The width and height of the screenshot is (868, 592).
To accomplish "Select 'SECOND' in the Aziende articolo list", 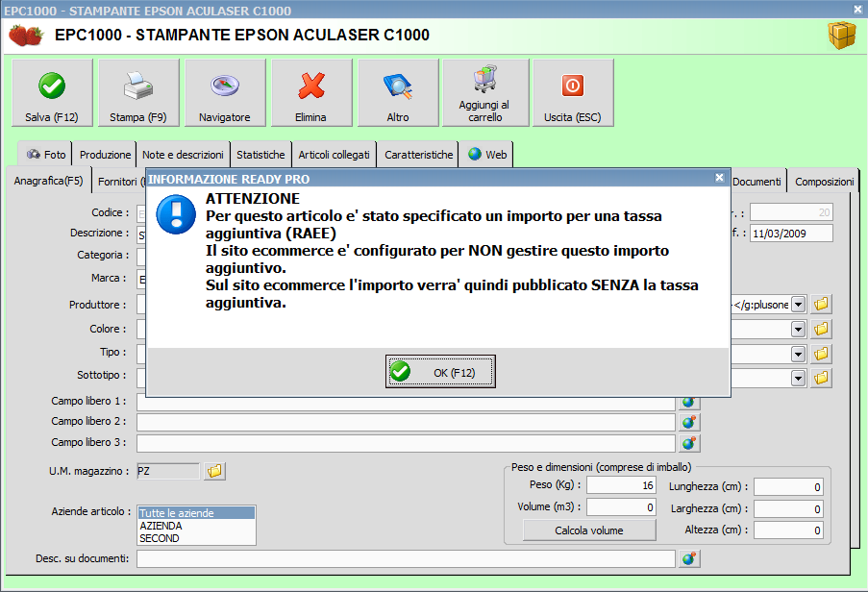I will (x=196, y=538).
